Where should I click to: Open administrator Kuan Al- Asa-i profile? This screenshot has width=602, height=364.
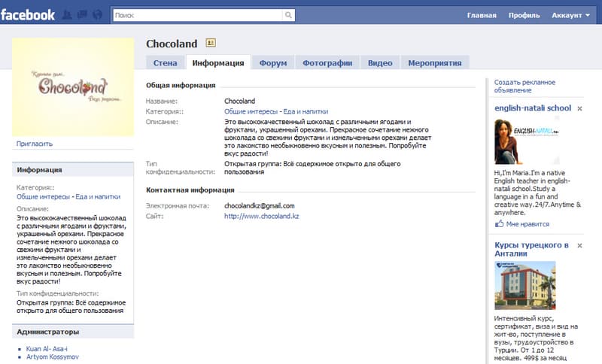click(47, 349)
